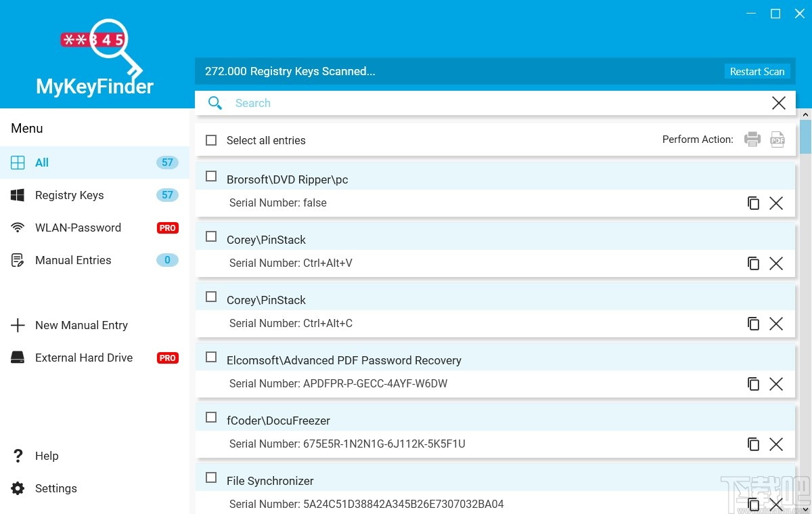Viewport: 812px width, 514px height.
Task: Click the plus icon for New Manual Entry
Action: click(18, 325)
